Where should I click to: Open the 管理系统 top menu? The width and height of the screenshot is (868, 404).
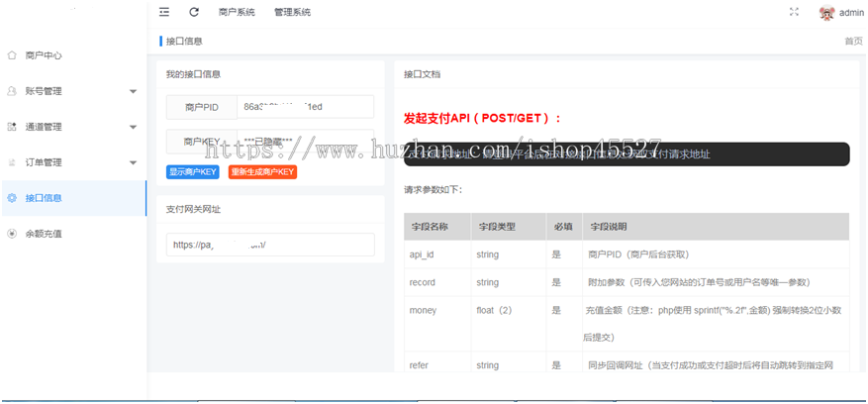[292, 12]
